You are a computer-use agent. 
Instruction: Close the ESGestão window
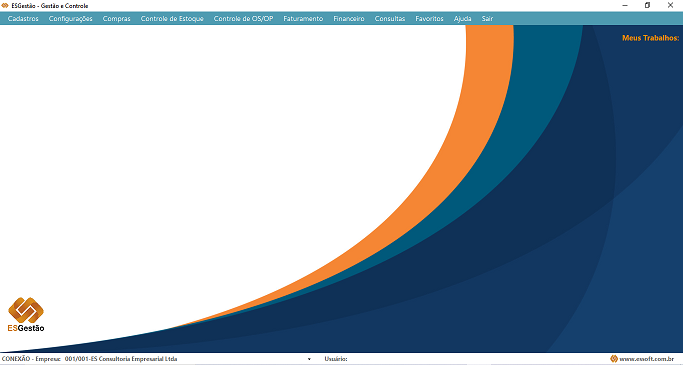tap(671, 6)
